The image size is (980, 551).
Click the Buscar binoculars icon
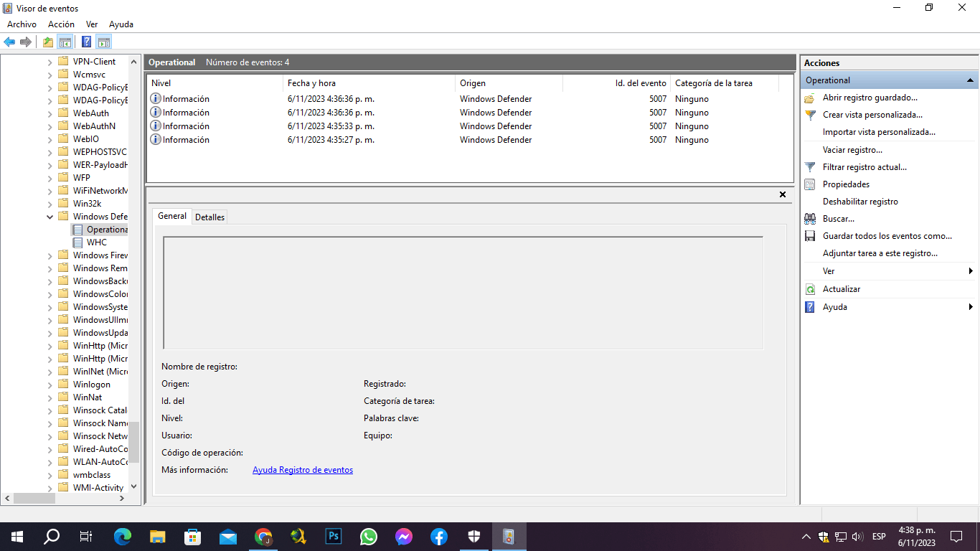(x=810, y=219)
